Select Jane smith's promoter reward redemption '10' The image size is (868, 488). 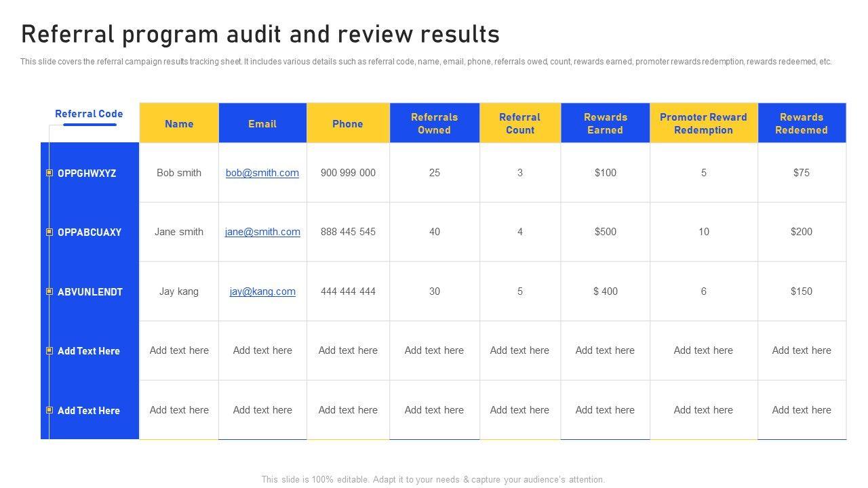(704, 232)
